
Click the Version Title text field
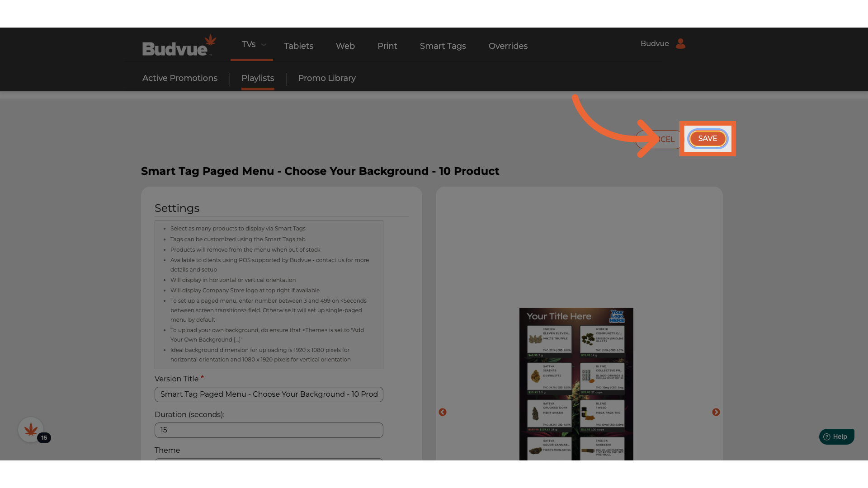pos(269,394)
